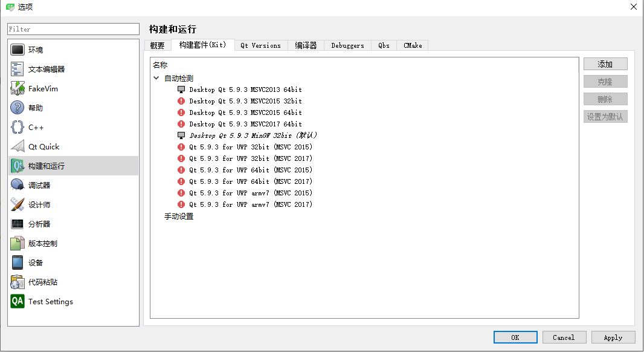Click the monitor icon of MSVC2013 64bit kit
Screen dimensions: 644x352
pyautogui.click(x=181, y=90)
